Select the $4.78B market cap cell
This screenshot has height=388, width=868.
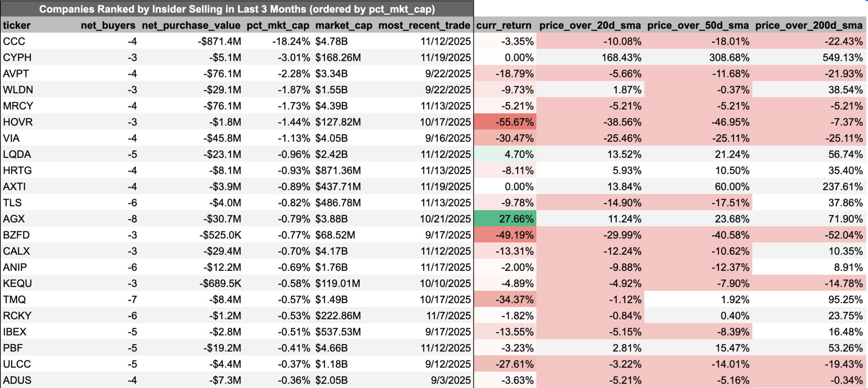pos(331,42)
